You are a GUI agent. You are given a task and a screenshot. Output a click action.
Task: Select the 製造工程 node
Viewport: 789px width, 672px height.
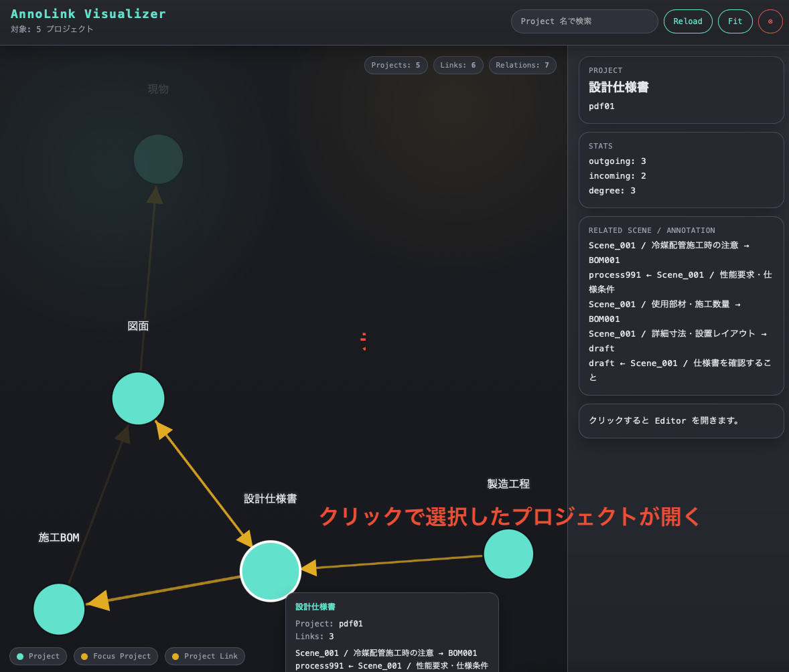(x=508, y=554)
